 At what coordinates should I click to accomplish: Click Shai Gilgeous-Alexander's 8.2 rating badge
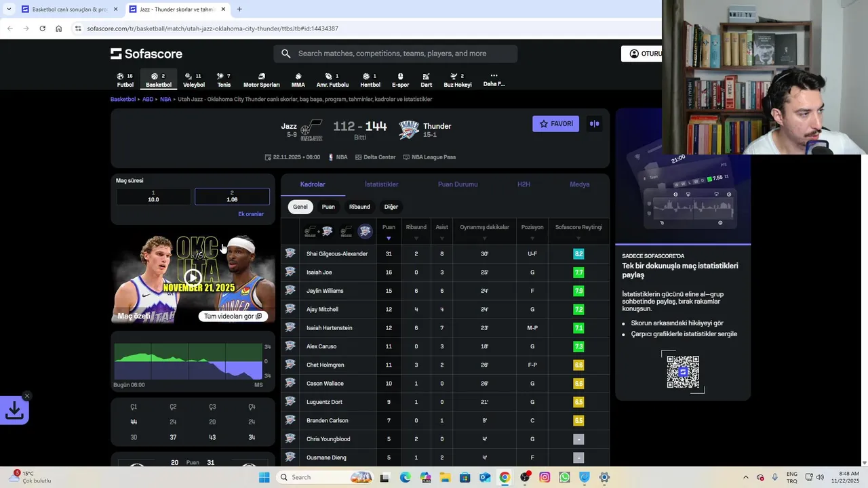[x=578, y=253]
